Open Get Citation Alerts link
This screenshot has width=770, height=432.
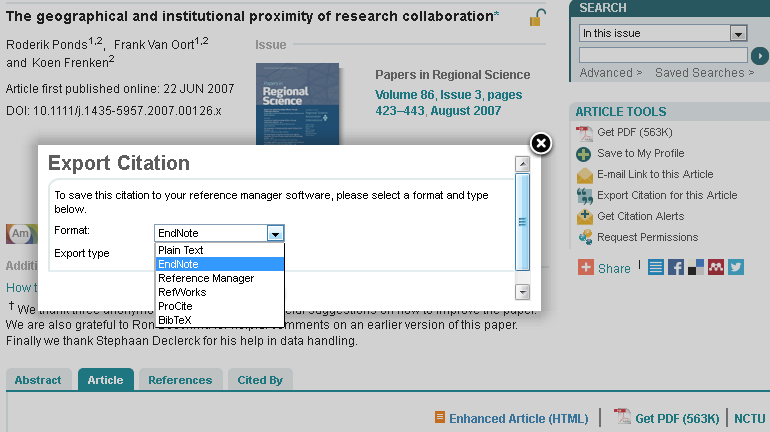640,216
